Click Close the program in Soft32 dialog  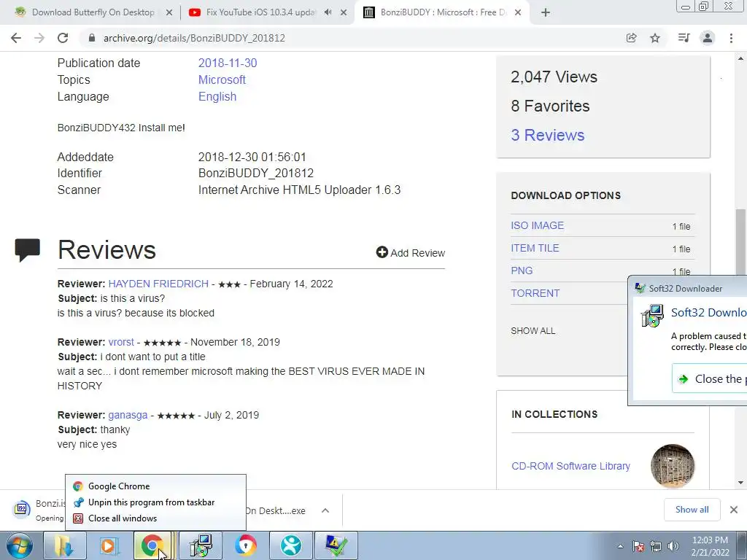pyautogui.click(x=710, y=379)
